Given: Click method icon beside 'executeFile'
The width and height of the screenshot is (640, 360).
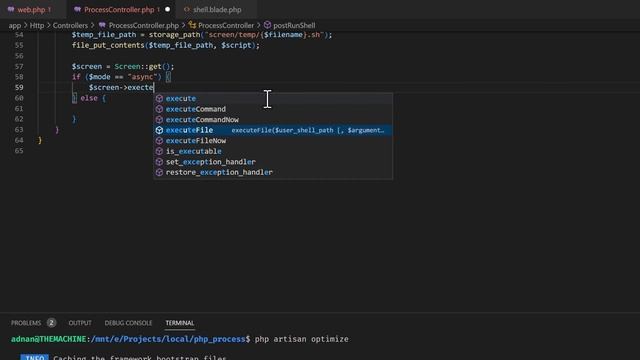Looking at the screenshot, I should (x=159, y=130).
